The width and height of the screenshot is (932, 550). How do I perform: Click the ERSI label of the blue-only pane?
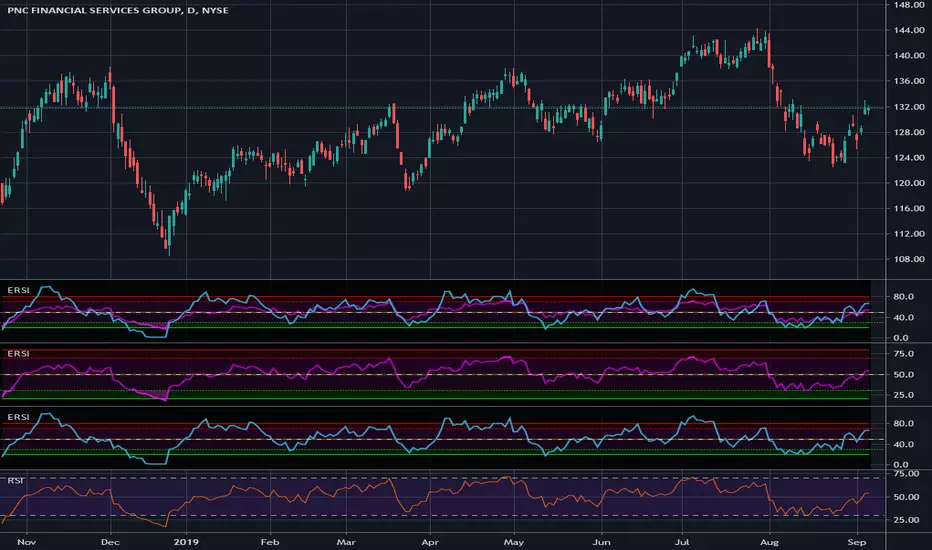coord(18,417)
